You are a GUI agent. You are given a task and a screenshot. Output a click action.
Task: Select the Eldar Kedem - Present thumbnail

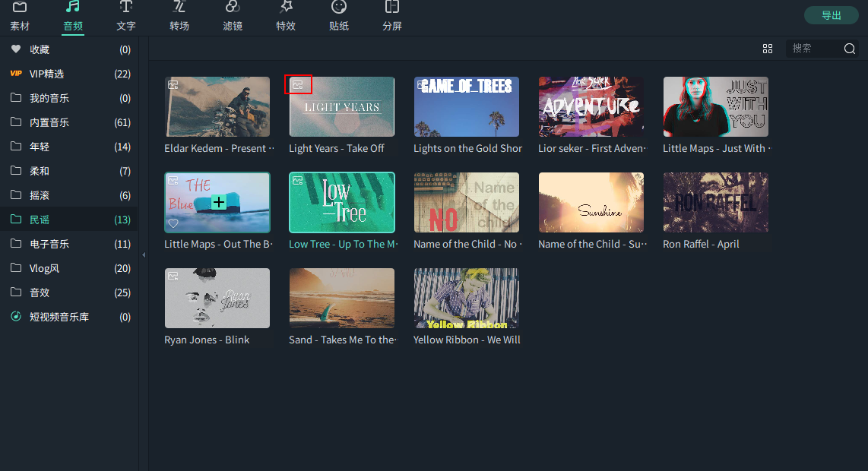[217, 107]
